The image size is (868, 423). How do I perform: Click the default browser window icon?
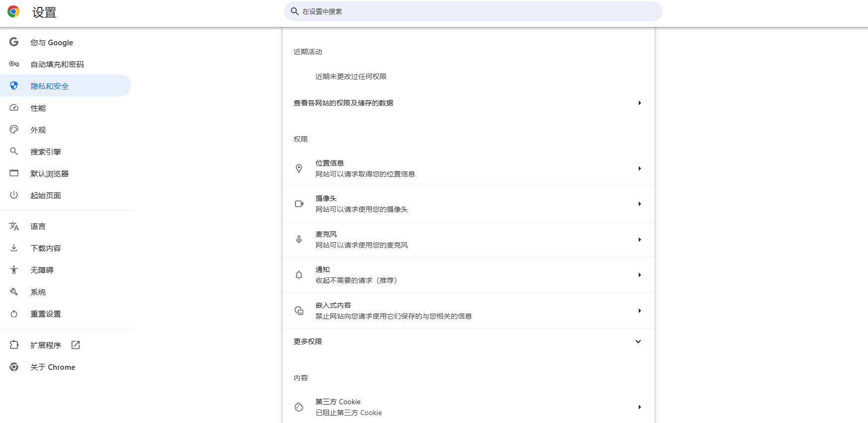click(x=14, y=173)
